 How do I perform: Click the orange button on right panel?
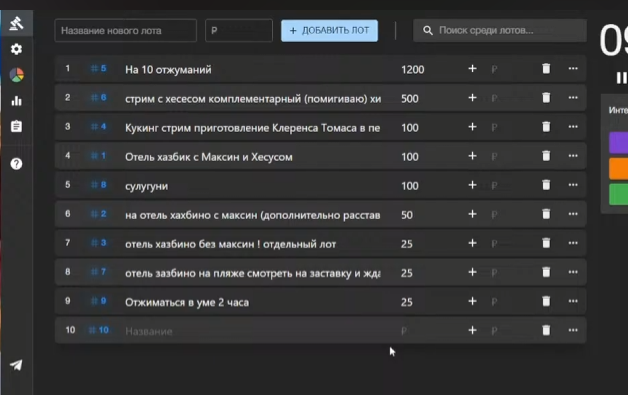click(x=618, y=168)
